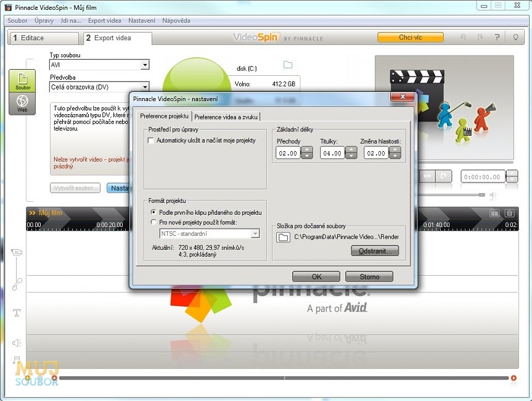Image resolution: width=532 pixels, height=401 pixels.
Task: Click the double arrow beside Můj film
Action: pyautogui.click(x=32, y=213)
